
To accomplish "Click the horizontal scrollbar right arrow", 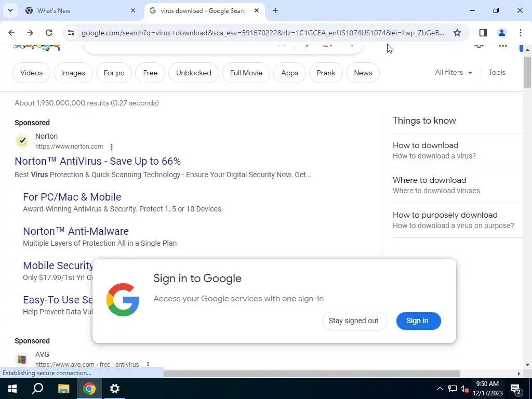I will click(x=518, y=374).
